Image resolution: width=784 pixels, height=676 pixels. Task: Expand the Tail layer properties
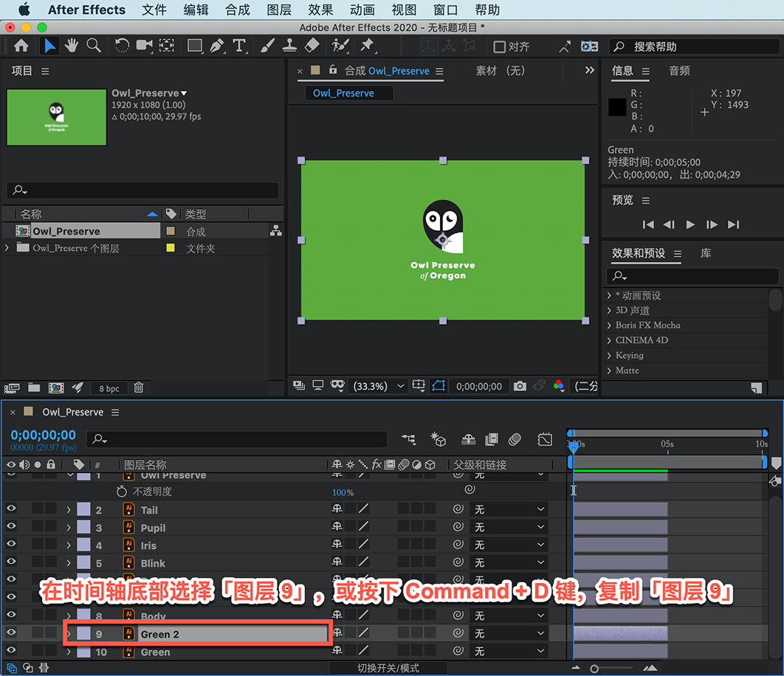pyautogui.click(x=69, y=510)
